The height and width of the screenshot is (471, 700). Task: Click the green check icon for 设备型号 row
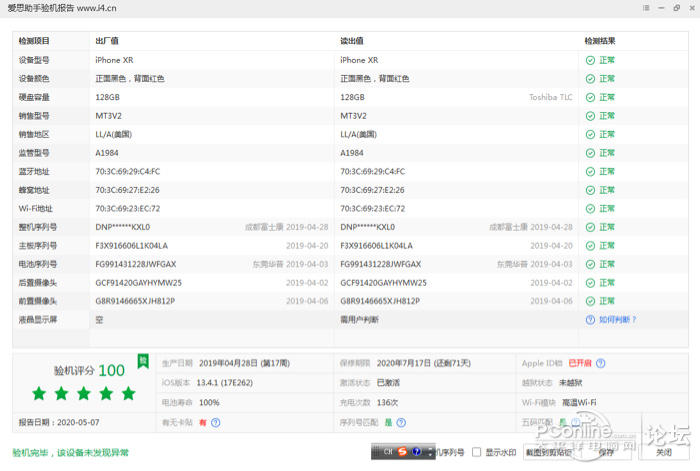point(590,60)
